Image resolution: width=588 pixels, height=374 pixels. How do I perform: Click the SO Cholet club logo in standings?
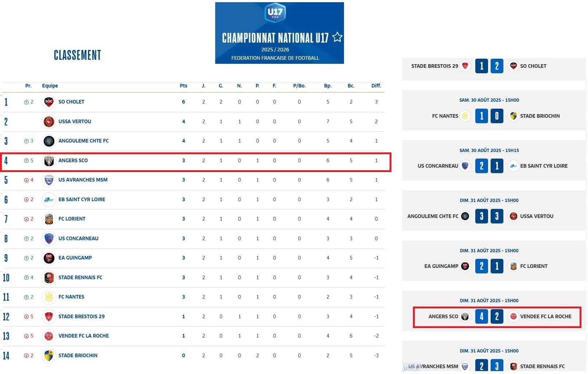coord(49,102)
